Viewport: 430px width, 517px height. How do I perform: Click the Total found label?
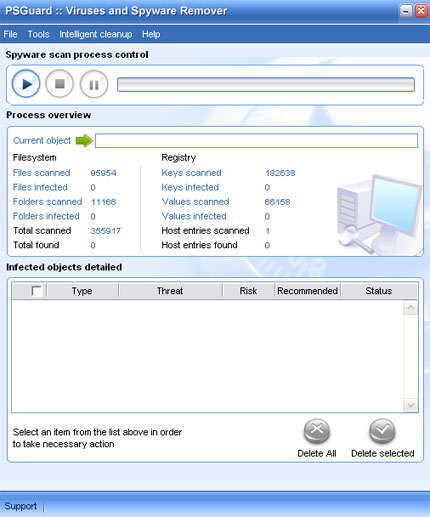tap(36, 245)
